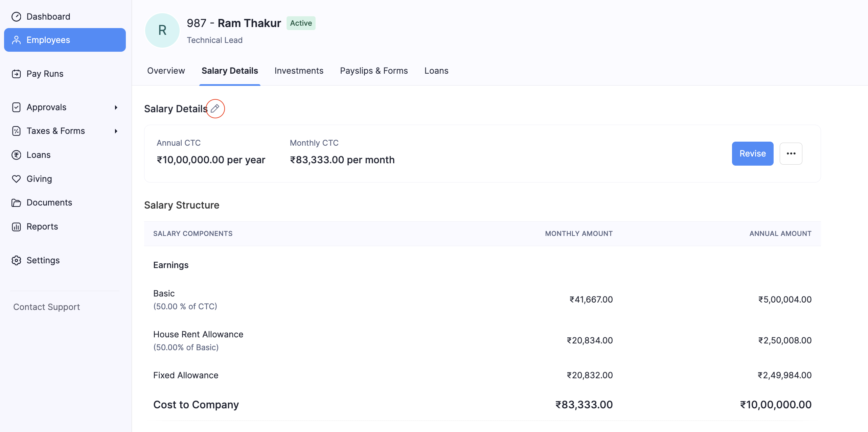Image resolution: width=868 pixels, height=432 pixels.
Task: Open the ellipsis menu next to Revise
Action: pos(791,153)
